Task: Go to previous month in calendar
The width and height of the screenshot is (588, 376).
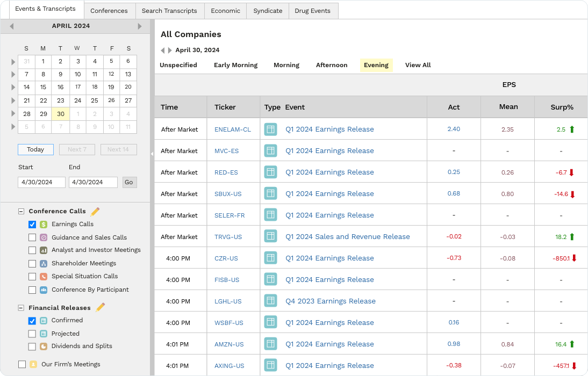Action: (12, 26)
